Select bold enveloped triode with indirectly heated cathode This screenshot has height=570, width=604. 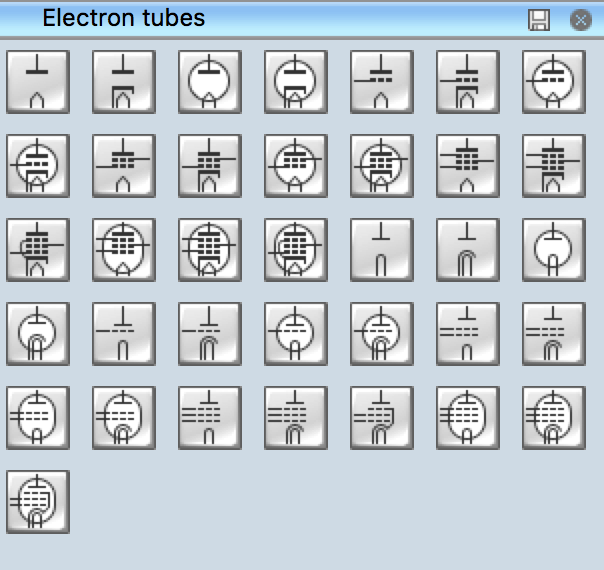pos(38,166)
